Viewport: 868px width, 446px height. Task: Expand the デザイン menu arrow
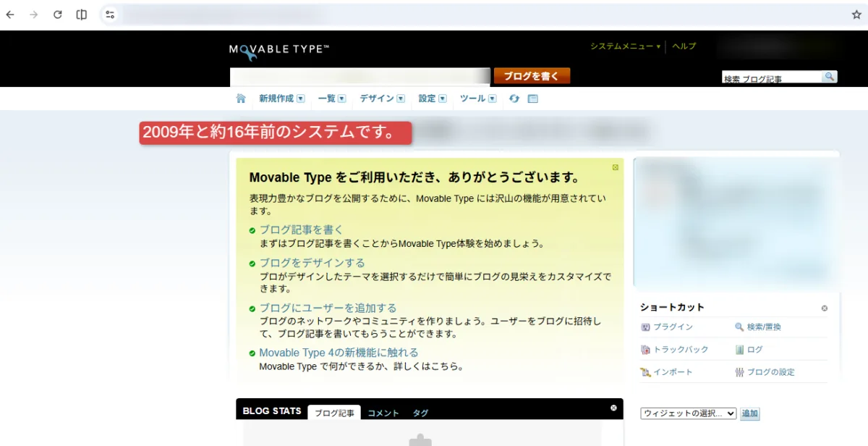coord(401,99)
